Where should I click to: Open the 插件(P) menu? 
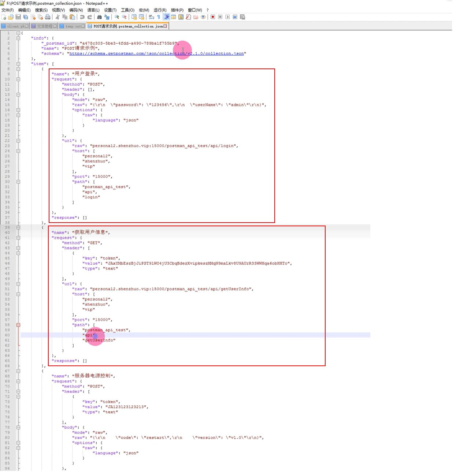point(177,10)
